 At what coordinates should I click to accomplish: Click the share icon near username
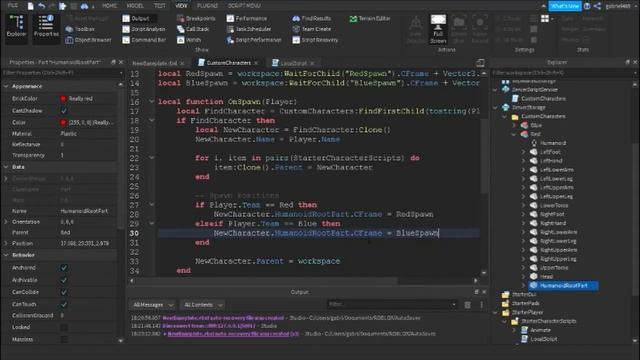point(597,6)
